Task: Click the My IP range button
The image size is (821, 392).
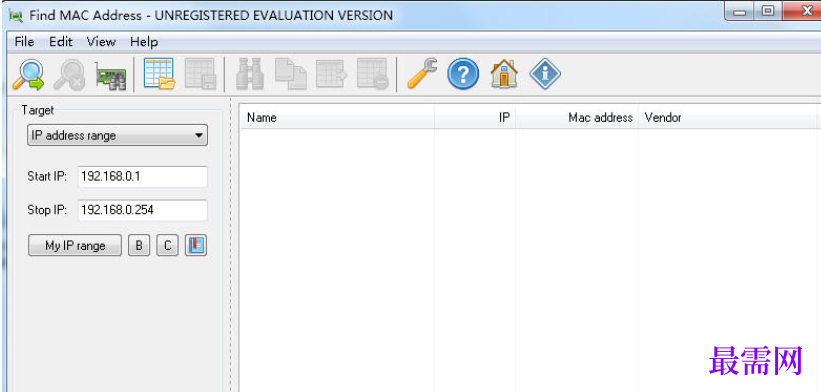Action: pos(75,245)
